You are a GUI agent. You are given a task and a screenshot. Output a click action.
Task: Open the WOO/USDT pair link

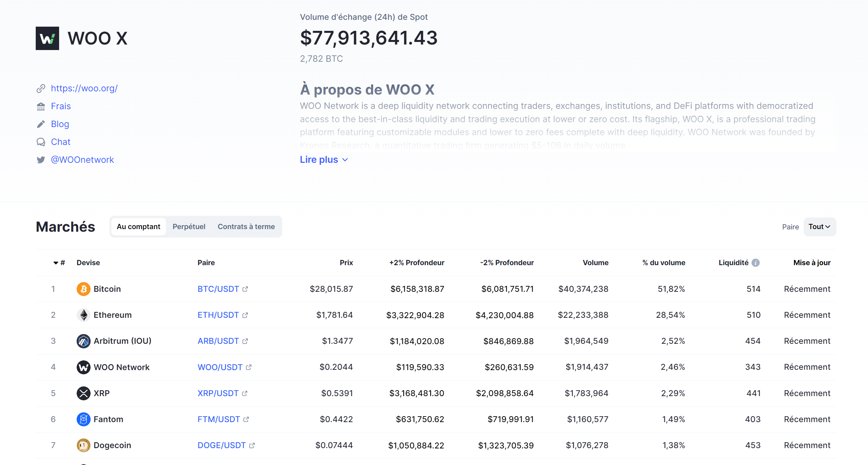click(220, 367)
